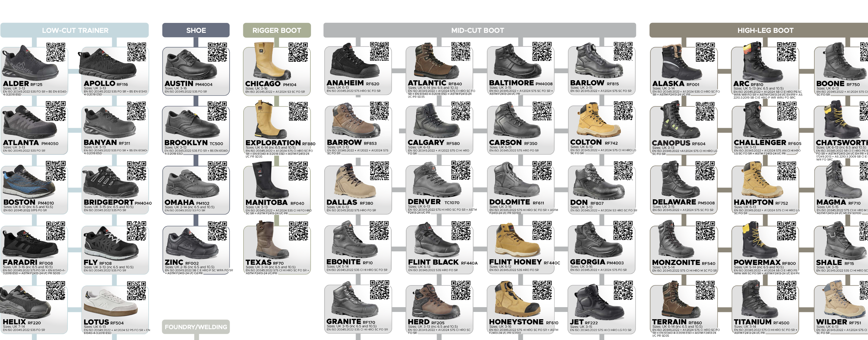Click the QR code beside ATLANTIC RF840
This screenshot has height=340, width=868.
point(461,51)
